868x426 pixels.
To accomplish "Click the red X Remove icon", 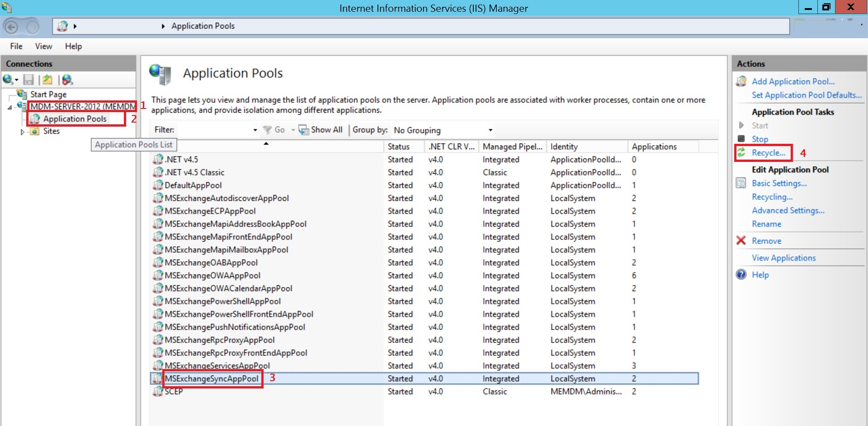I will pos(741,240).
